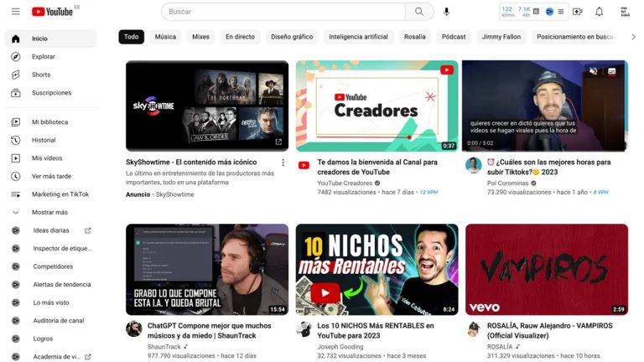This screenshot has height=362, width=644.
Task: Open Inspector de etiquetas tool
Action: pyautogui.click(x=51, y=248)
